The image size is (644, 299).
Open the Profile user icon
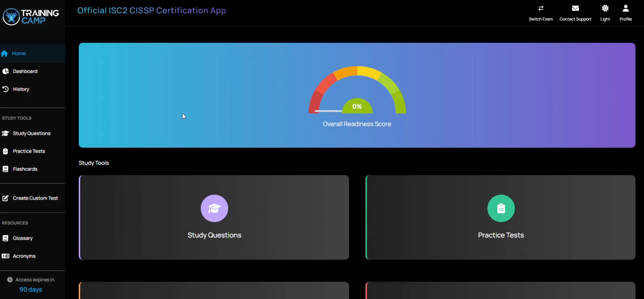pos(626,9)
